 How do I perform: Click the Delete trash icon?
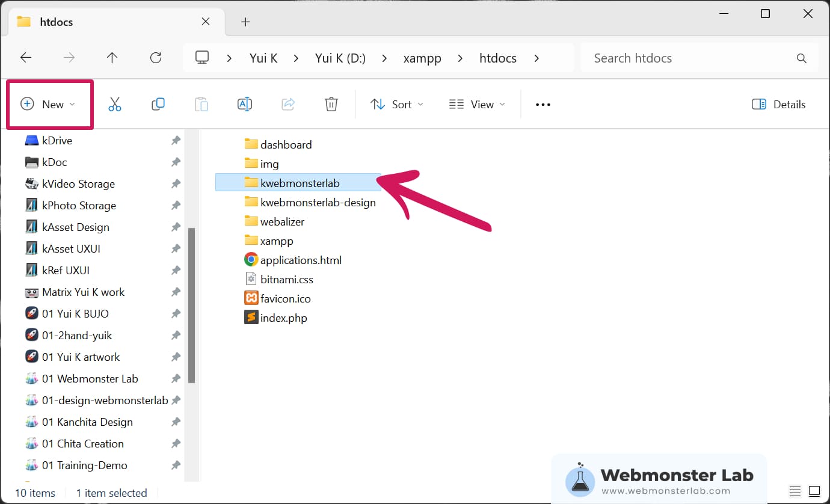[x=331, y=105]
